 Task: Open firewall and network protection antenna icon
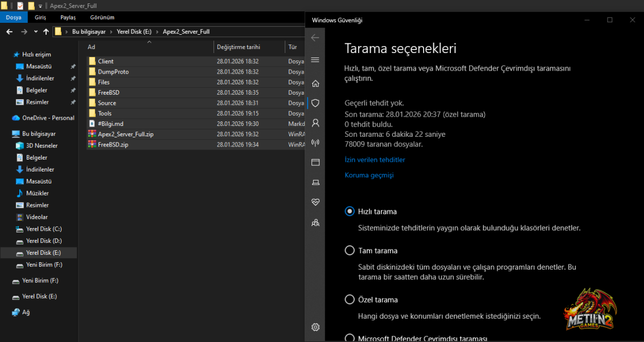[315, 142]
